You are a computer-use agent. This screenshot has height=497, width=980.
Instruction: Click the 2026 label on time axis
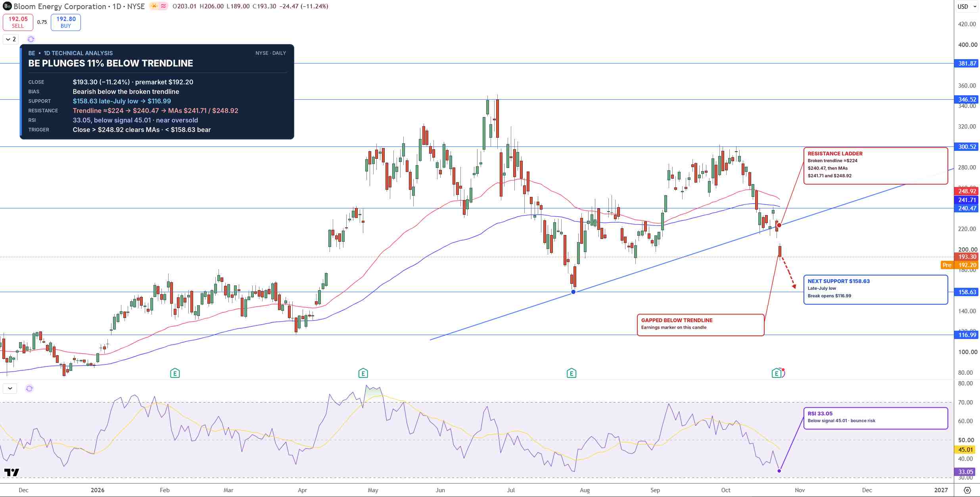[98, 490]
